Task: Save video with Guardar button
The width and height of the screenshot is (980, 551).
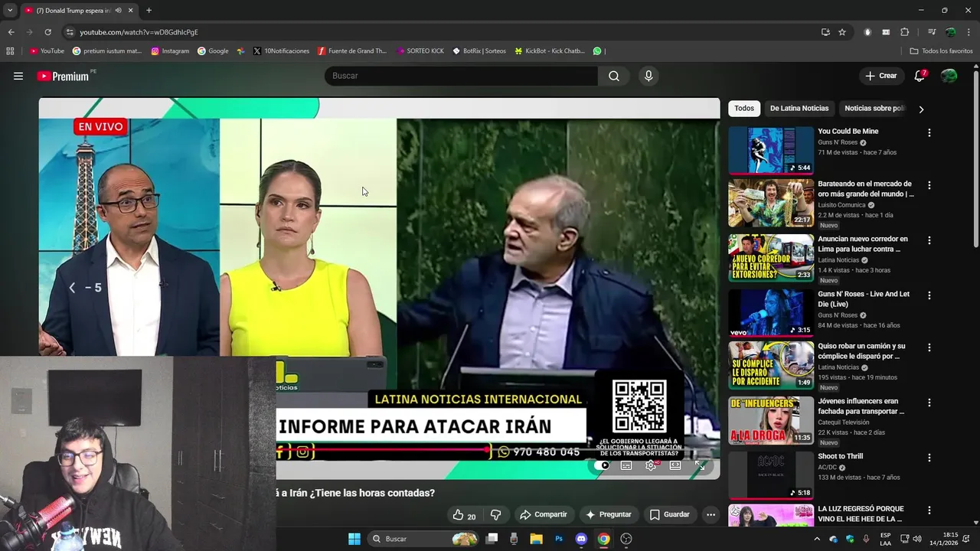Action: (670, 515)
